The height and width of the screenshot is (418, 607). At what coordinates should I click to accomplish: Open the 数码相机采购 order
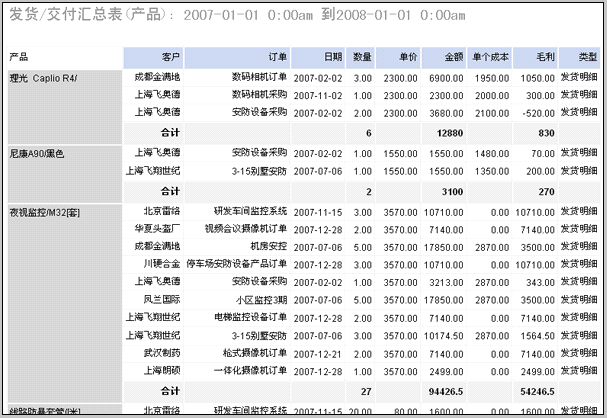point(259,95)
